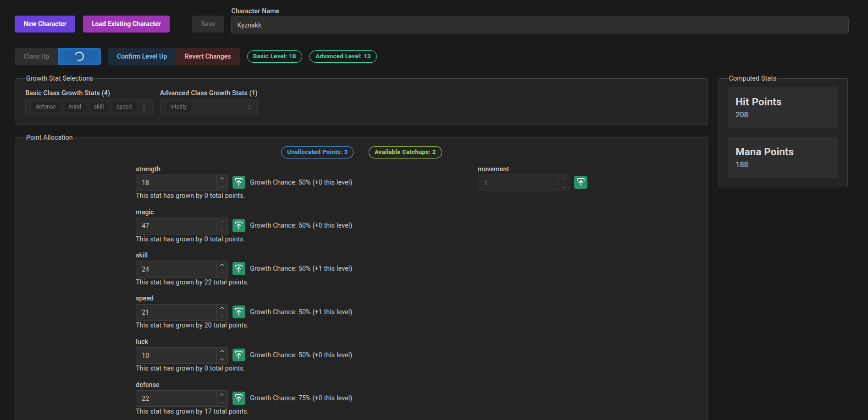
Task: Click the Unallocated Points badge
Action: [x=317, y=152]
